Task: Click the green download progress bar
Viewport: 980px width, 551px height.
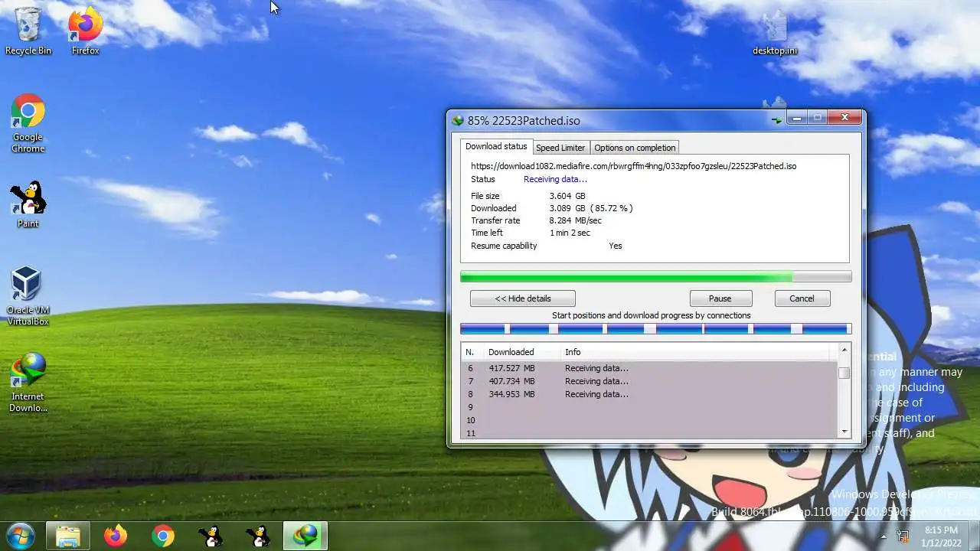Action: click(x=655, y=277)
